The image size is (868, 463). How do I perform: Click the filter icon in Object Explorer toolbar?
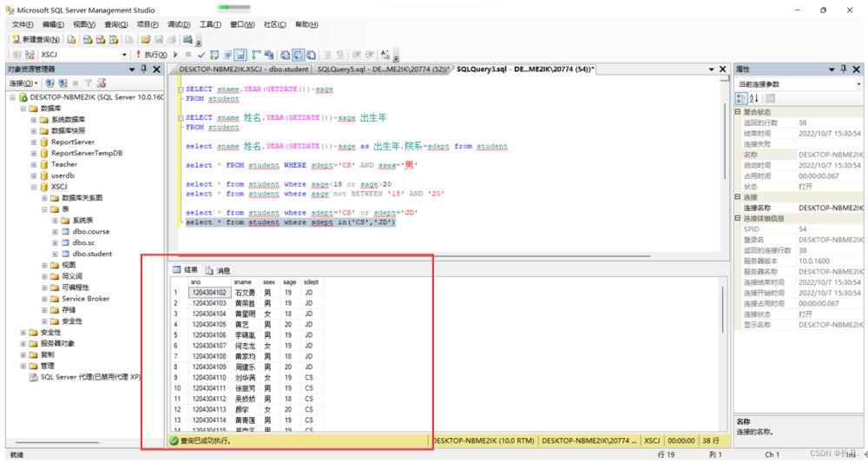(x=88, y=83)
